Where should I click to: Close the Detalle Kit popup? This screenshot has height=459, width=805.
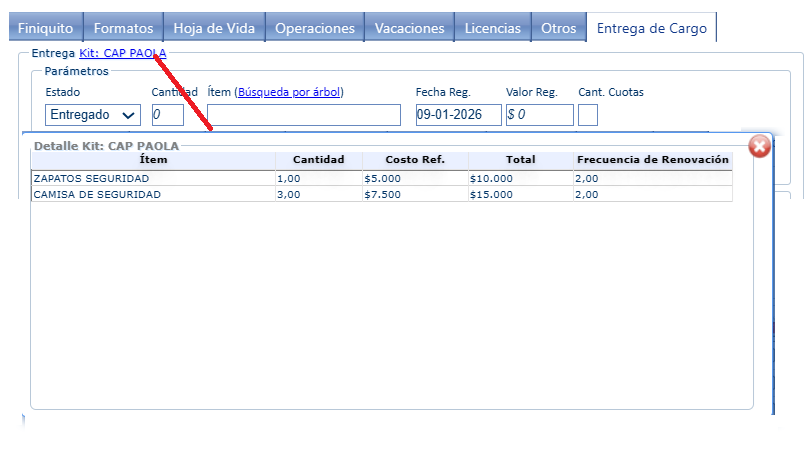759,146
